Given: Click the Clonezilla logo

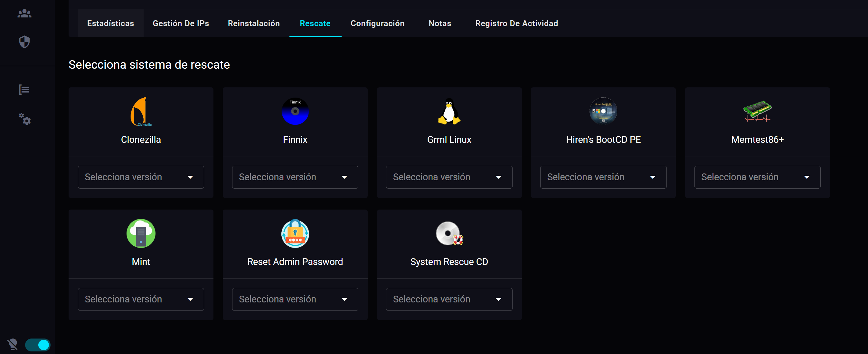Looking at the screenshot, I should click(x=141, y=112).
